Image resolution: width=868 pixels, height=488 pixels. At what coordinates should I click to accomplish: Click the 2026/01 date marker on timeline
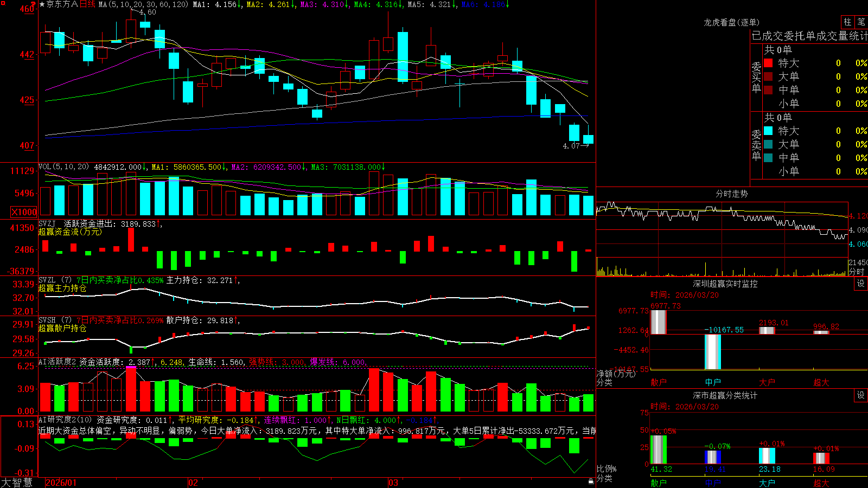tap(61, 483)
